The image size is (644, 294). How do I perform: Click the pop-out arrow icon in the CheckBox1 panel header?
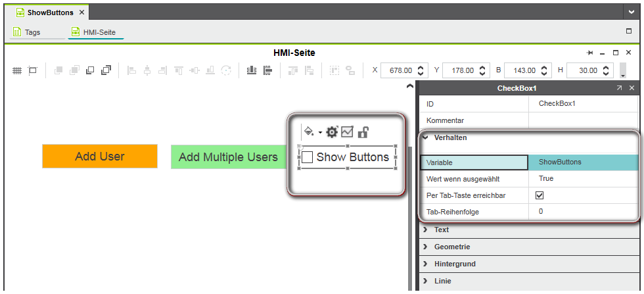[619, 88]
